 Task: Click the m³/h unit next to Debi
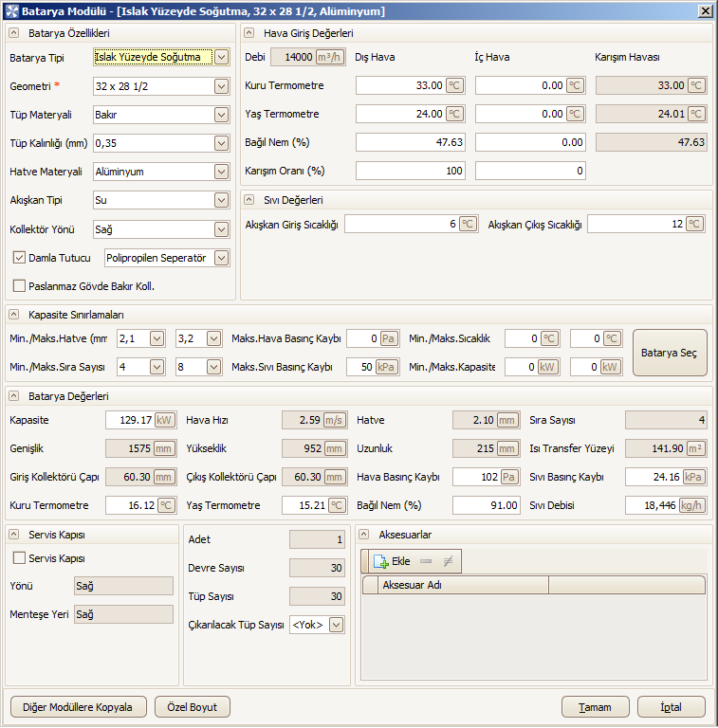coord(329,57)
